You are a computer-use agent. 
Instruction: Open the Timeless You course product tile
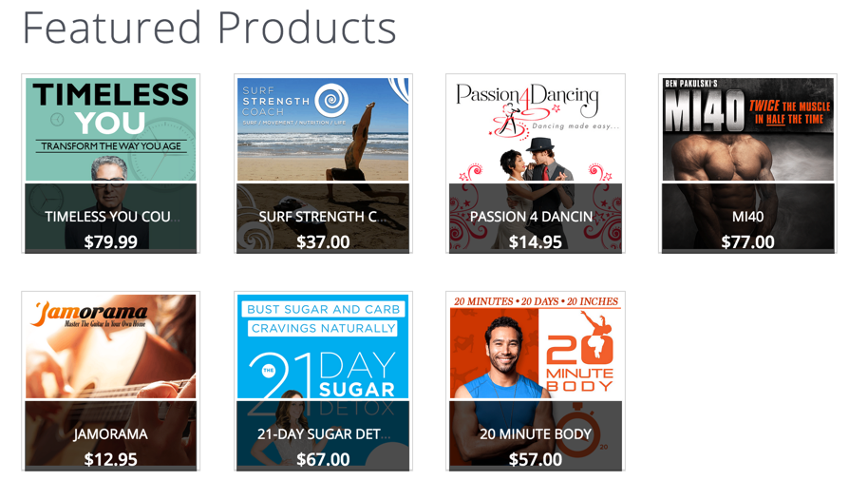pos(111,163)
